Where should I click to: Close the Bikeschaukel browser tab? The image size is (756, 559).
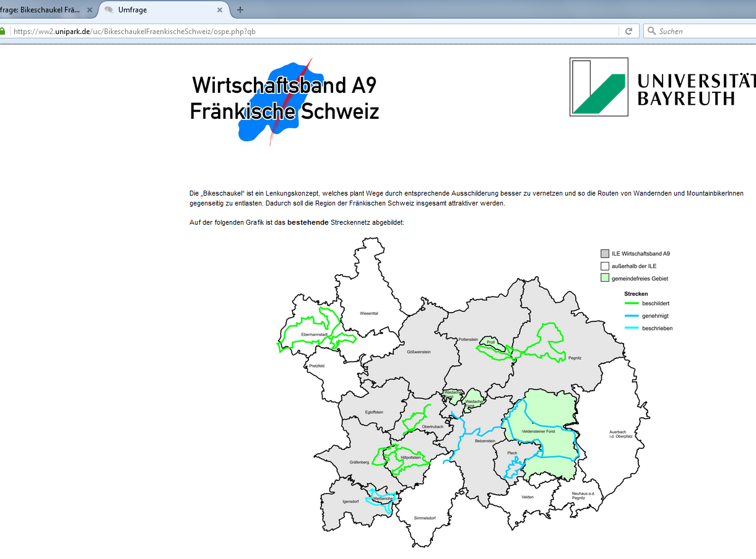90,10
